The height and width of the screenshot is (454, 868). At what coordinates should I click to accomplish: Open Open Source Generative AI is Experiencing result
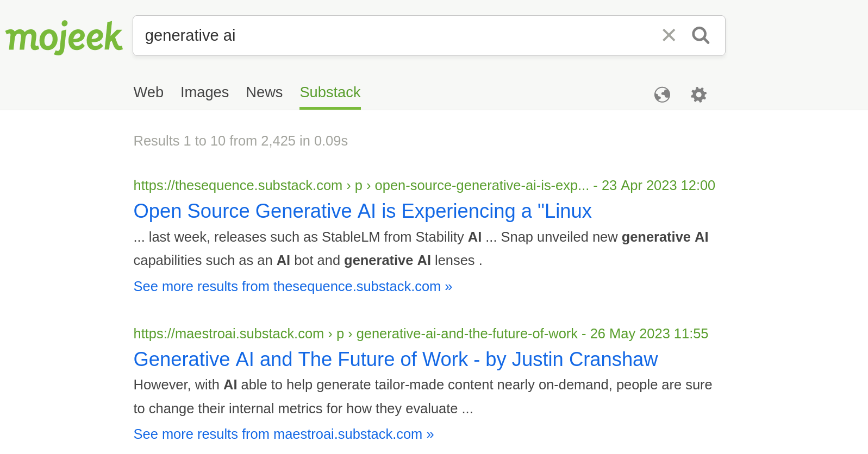363,211
